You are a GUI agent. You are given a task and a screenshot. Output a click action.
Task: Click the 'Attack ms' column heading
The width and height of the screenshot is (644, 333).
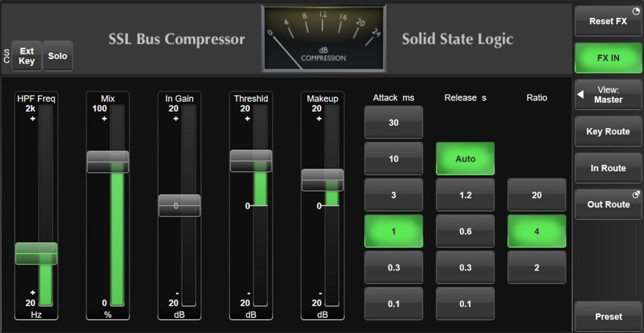[x=393, y=98]
